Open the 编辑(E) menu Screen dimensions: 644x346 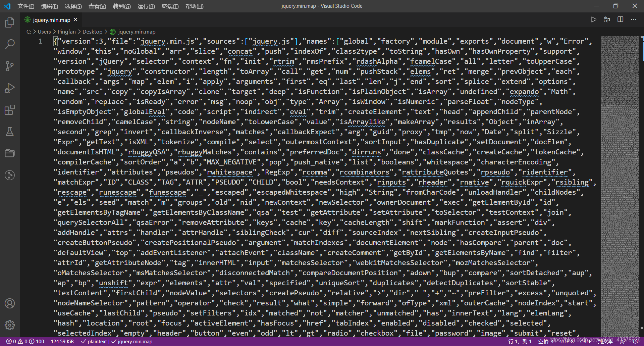(x=50, y=6)
